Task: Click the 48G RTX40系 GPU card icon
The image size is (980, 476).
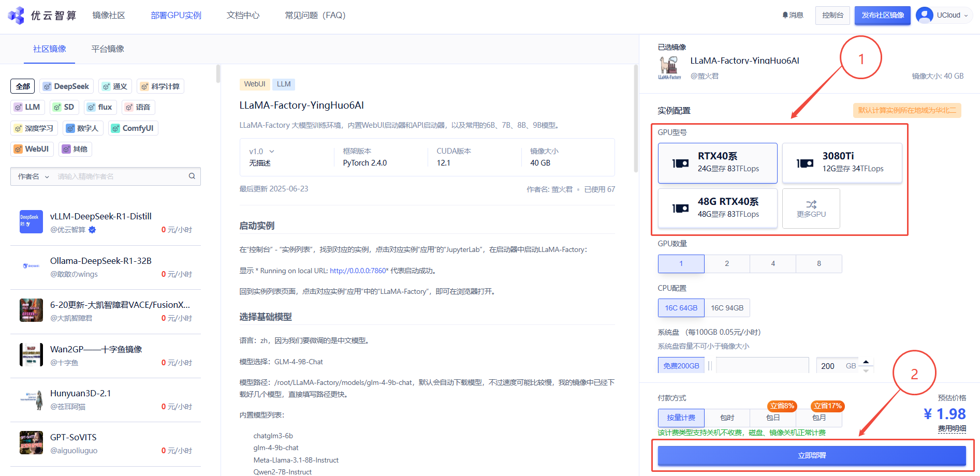Action: point(680,208)
